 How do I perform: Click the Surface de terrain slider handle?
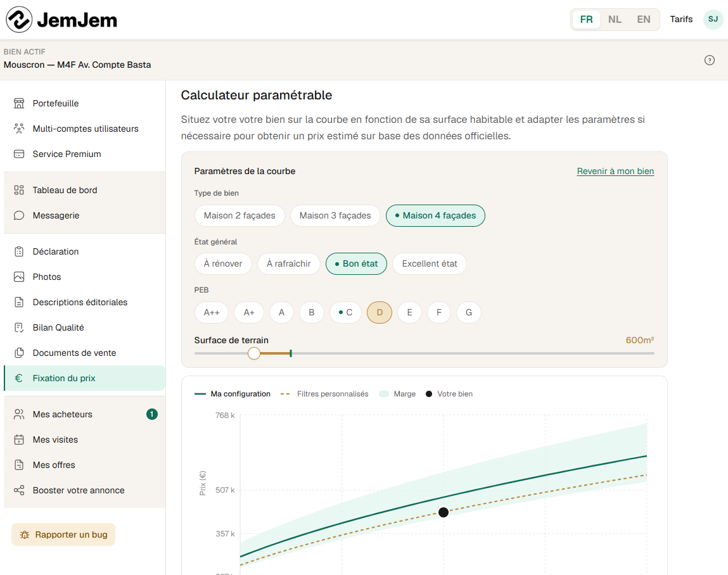(254, 353)
